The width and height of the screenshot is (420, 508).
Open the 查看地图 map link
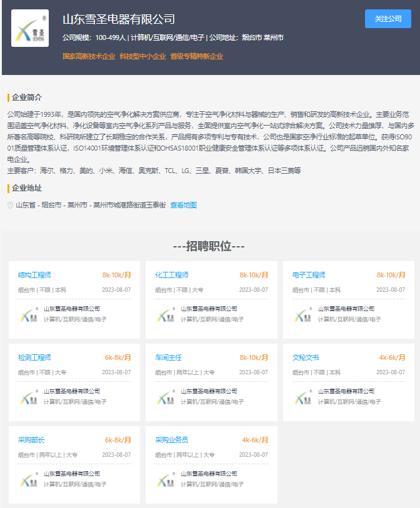pyautogui.click(x=183, y=205)
